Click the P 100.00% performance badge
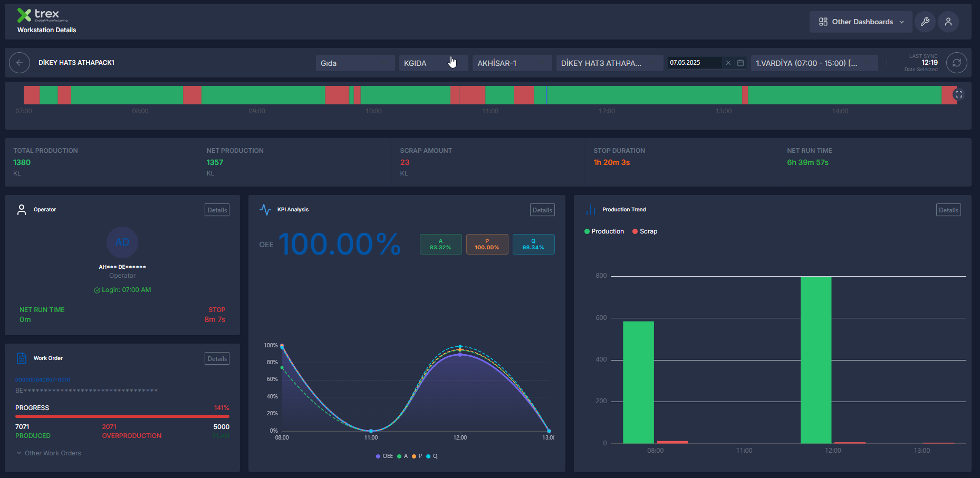Screen dimensions: 980x478 [487, 245]
